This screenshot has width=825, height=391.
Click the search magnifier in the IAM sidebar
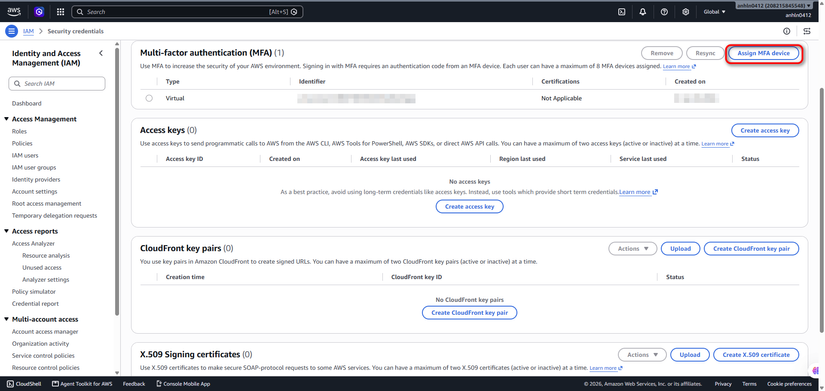coord(18,84)
